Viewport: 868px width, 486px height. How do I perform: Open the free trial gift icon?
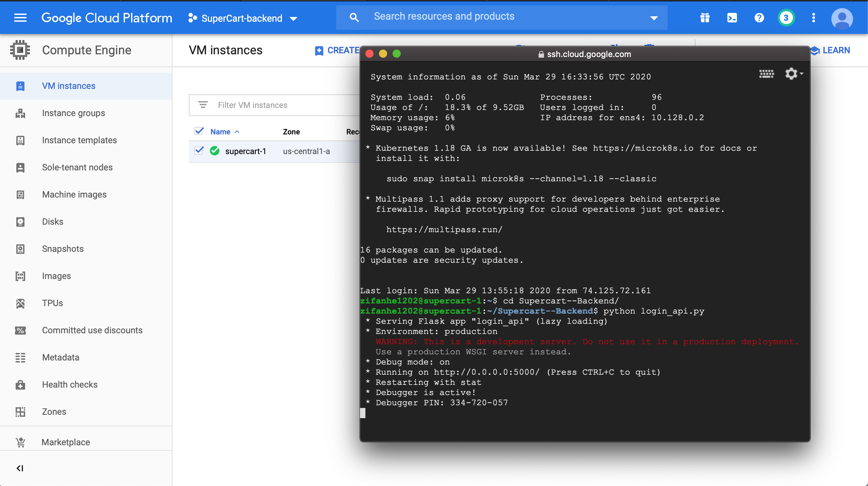(x=705, y=18)
